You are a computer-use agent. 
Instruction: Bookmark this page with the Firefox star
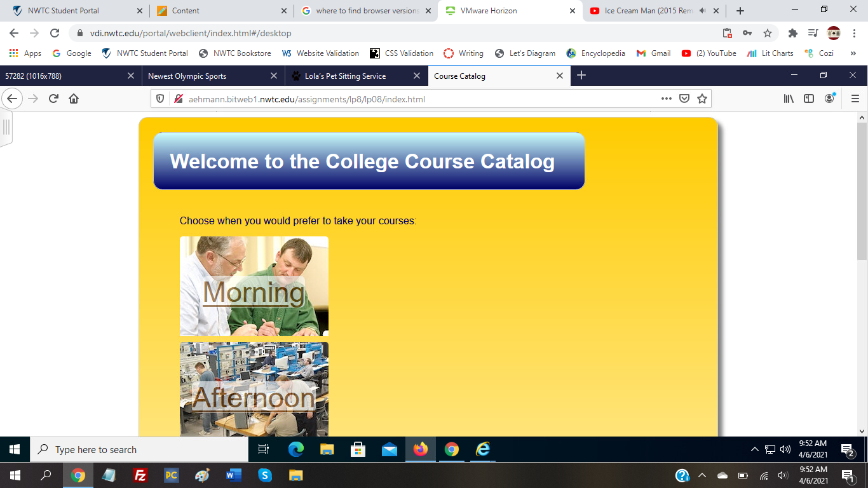point(702,98)
